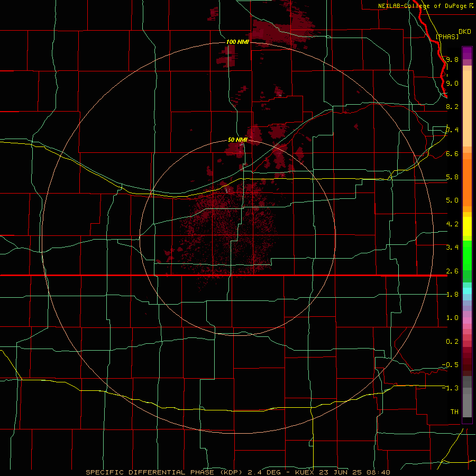Click the 100 NMI range ring label
The height and width of the screenshot is (476, 476).
coord(237,42)
